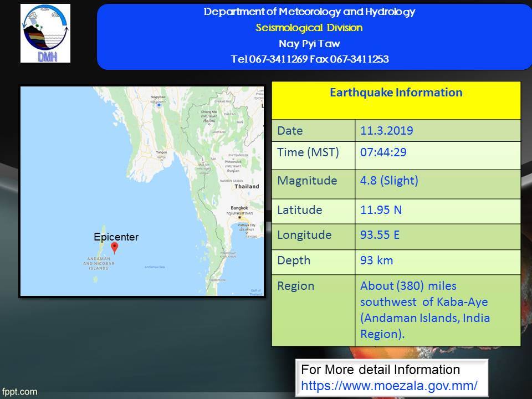
Task: Click the Yangon label on the map
Action: 161,151
